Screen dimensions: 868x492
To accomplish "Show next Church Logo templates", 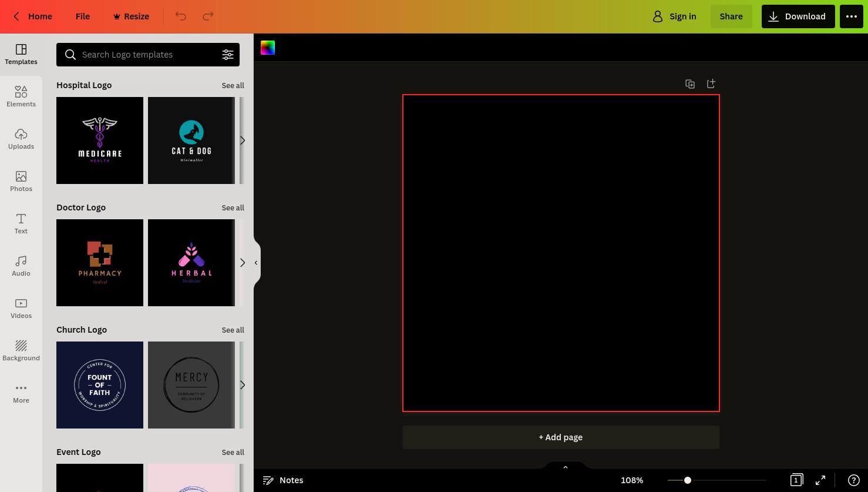I will click(243, 385).
